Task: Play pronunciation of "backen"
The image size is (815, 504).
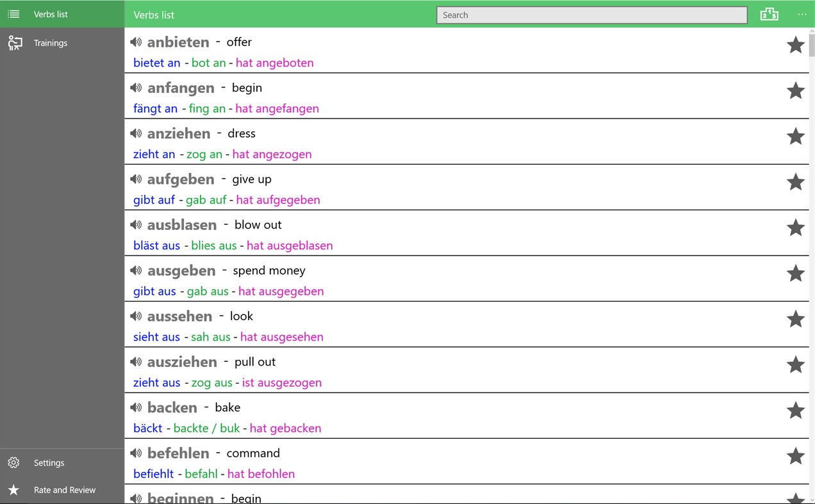Action: pyautogui.click(x=136, y=407)
